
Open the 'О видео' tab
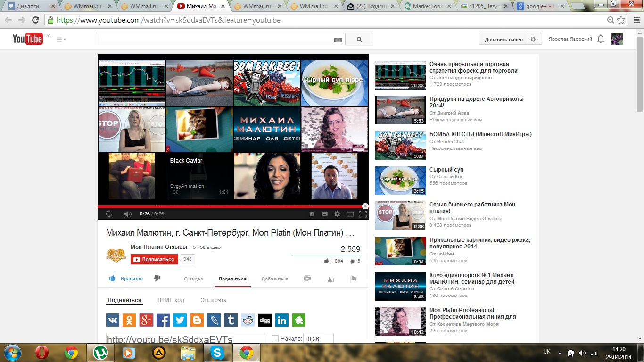pos(193,279)
